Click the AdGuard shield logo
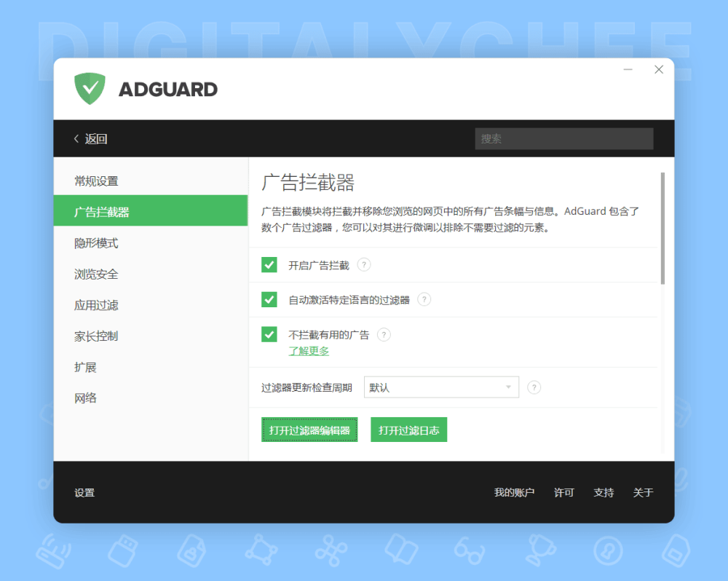 (x=90, y=88)
